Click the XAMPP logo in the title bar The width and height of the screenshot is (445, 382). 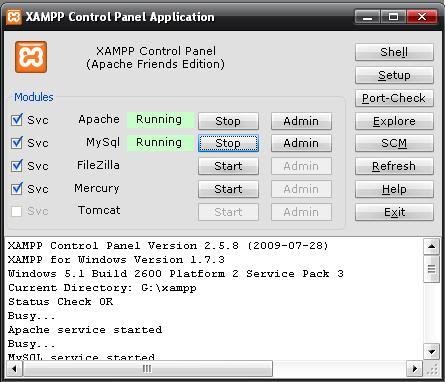(14, 17)
